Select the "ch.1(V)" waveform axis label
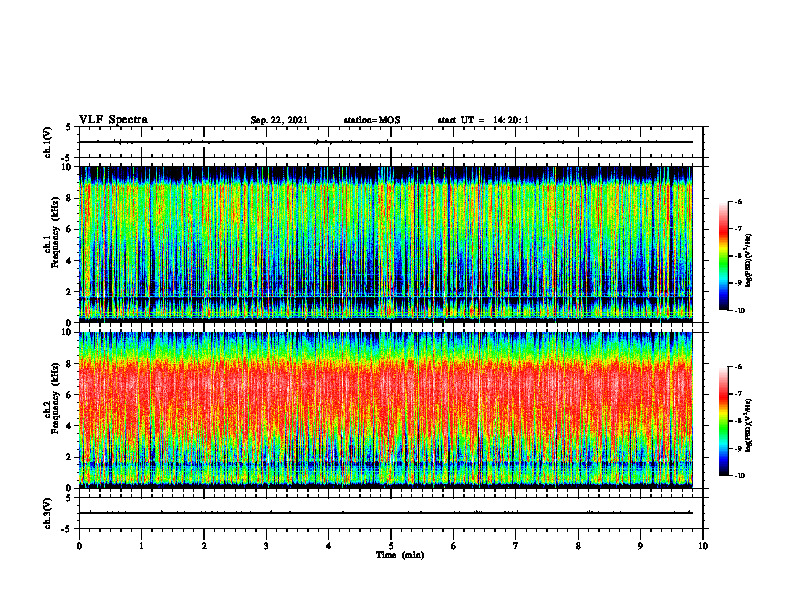The image size is (792, 612). tap(47, 142)
